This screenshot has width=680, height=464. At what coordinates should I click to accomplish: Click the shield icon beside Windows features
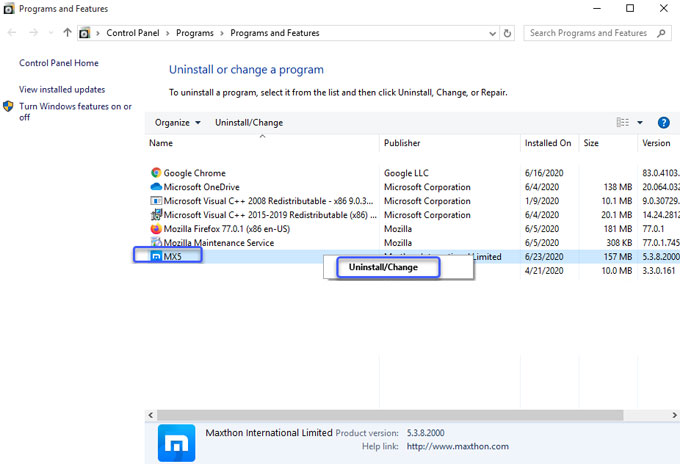(8, 106)
